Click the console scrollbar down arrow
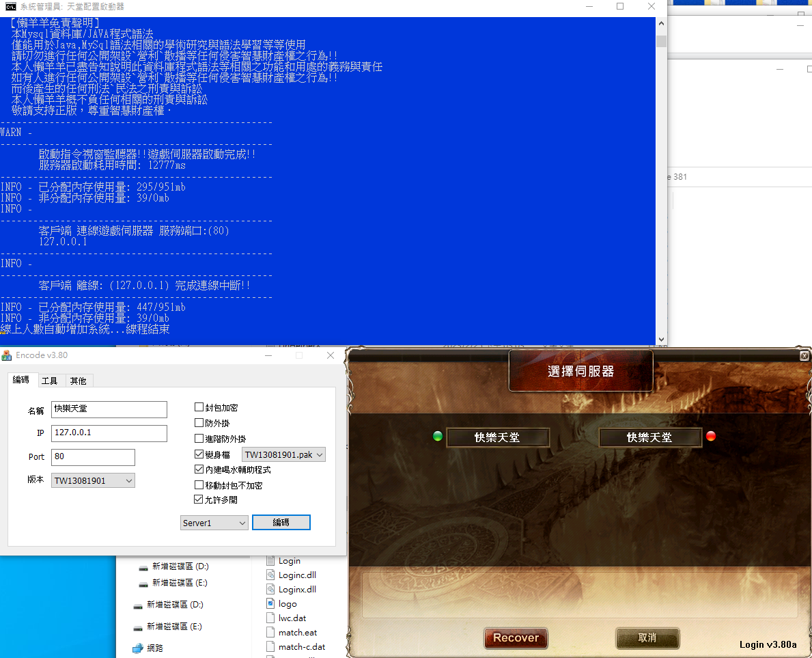The image size is (812, 658). tap(661, 340)
